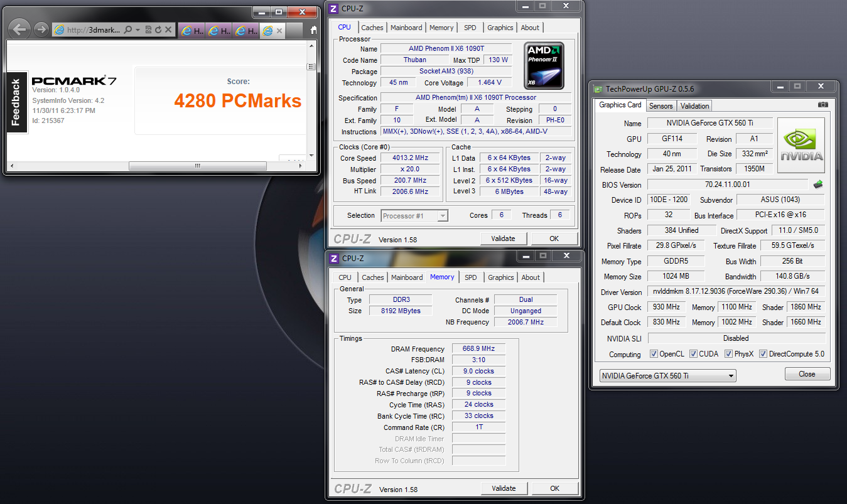Click the lower CPU-Z title bar icon
847x504 pixels.
tap(333, 258)
